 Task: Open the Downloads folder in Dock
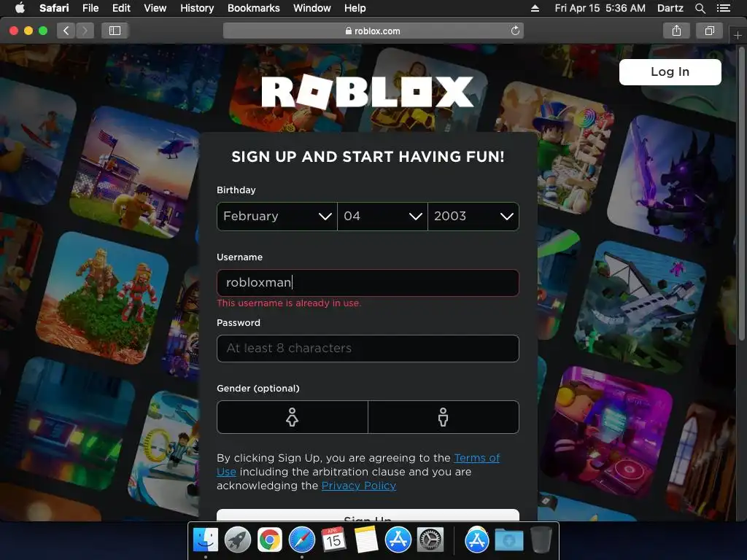point(508,540)
